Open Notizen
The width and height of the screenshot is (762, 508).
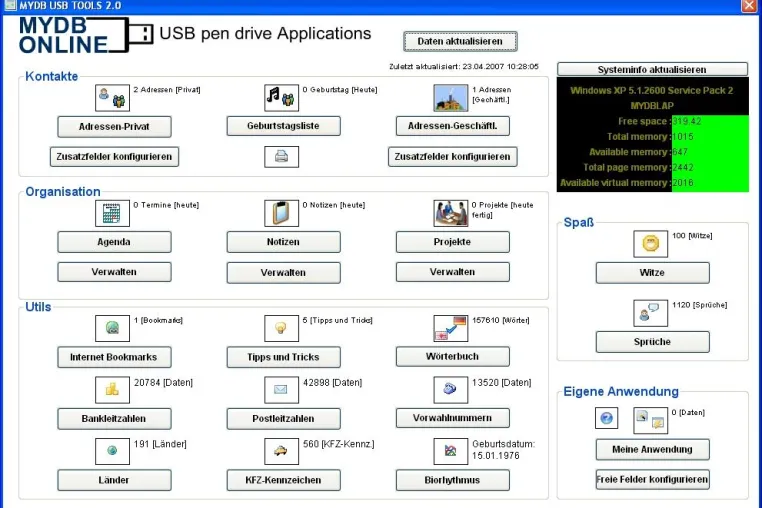(283, 242)
